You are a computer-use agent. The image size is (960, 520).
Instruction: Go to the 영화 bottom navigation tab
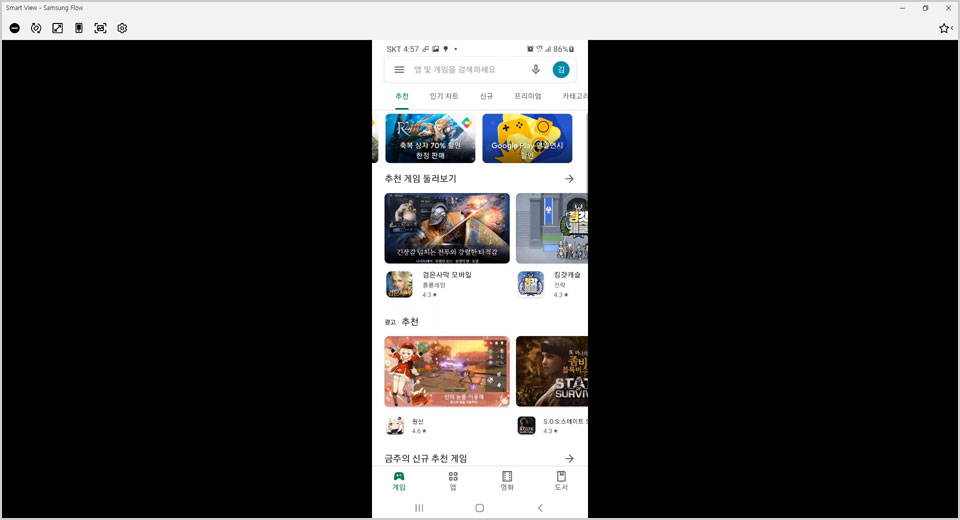pos(507,481)
